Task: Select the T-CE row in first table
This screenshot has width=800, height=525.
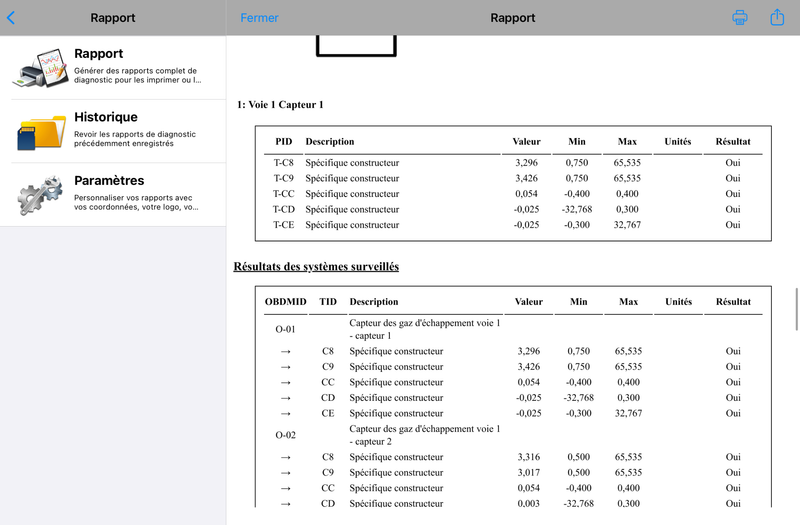Action: click(513, 225)
